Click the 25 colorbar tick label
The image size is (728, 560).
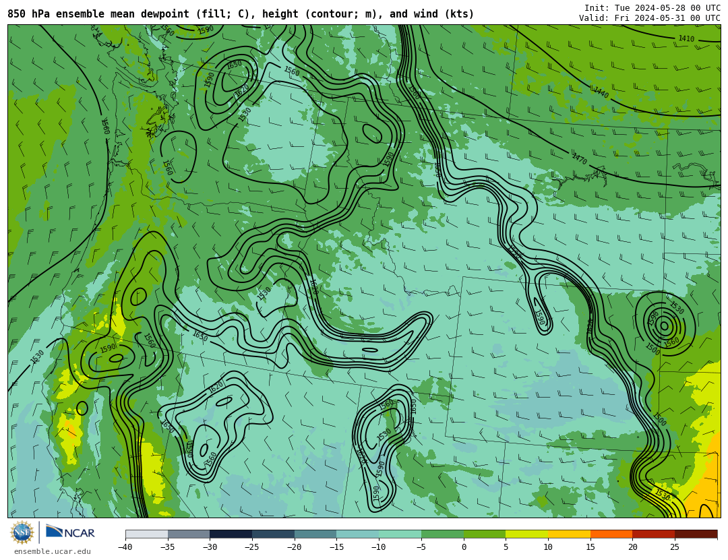(x=675, y=547)
